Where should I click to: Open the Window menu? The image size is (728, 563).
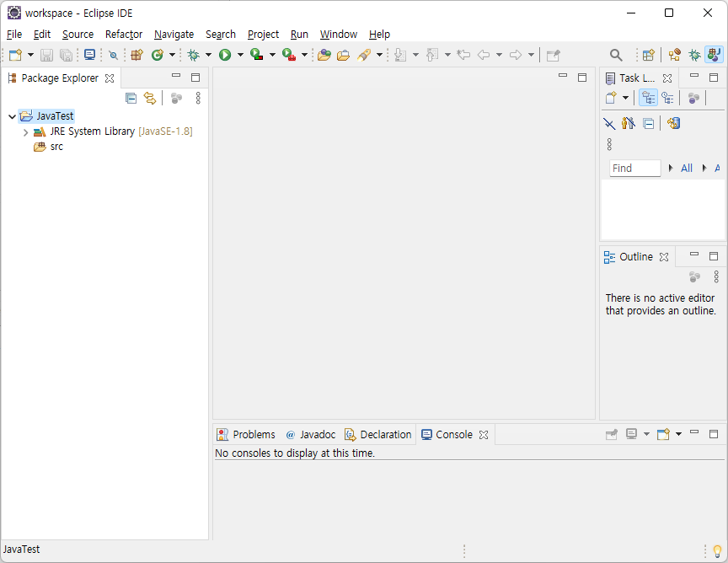click(339, 35)
